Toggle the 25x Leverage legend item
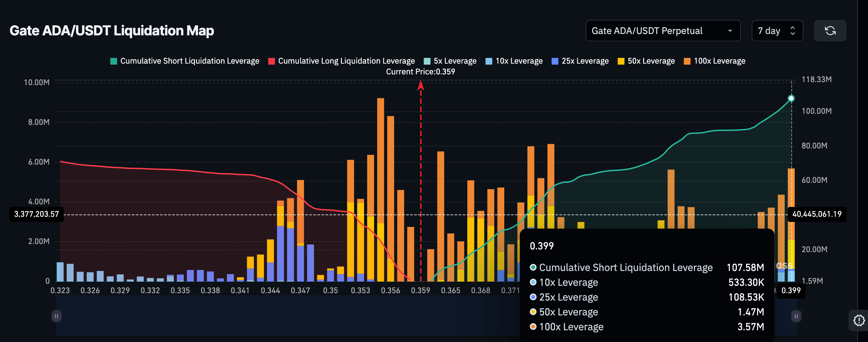The image size is (868, 342). [x=580, y=61]
